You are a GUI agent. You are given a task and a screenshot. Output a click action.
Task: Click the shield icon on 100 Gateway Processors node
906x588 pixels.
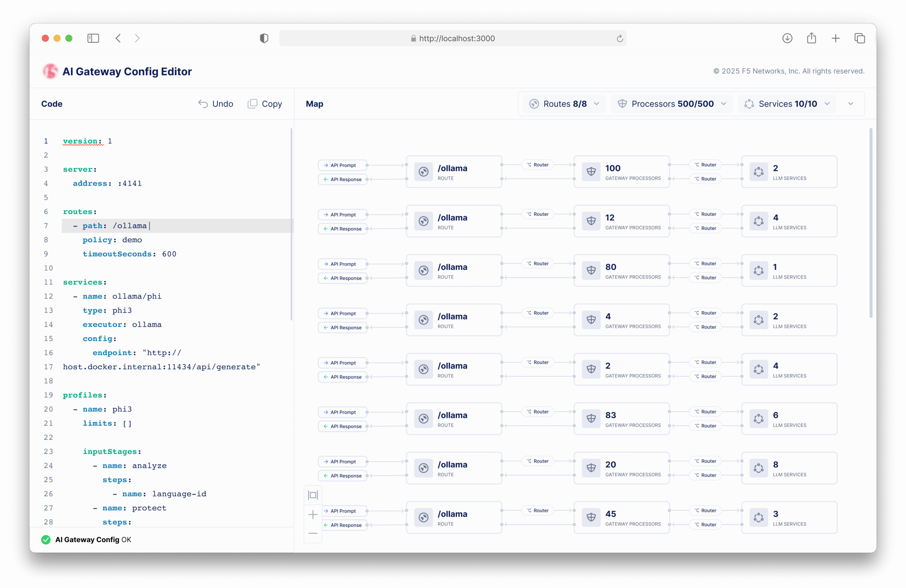pyautogui.click(x=591, y=172)
